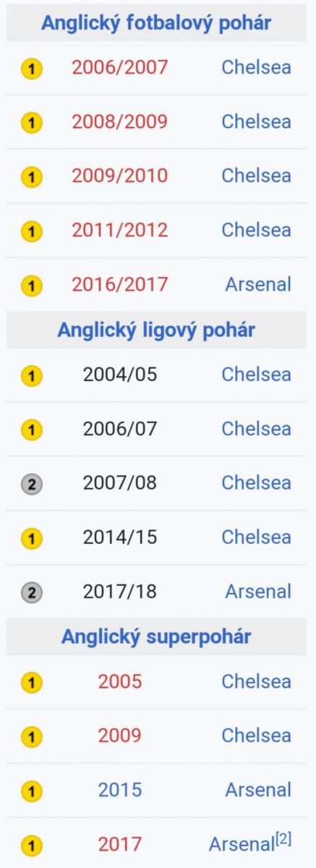The image size is (316, 868).
Task: Follow the red 2011/2012 season link
Action: [x=120, y=230]
